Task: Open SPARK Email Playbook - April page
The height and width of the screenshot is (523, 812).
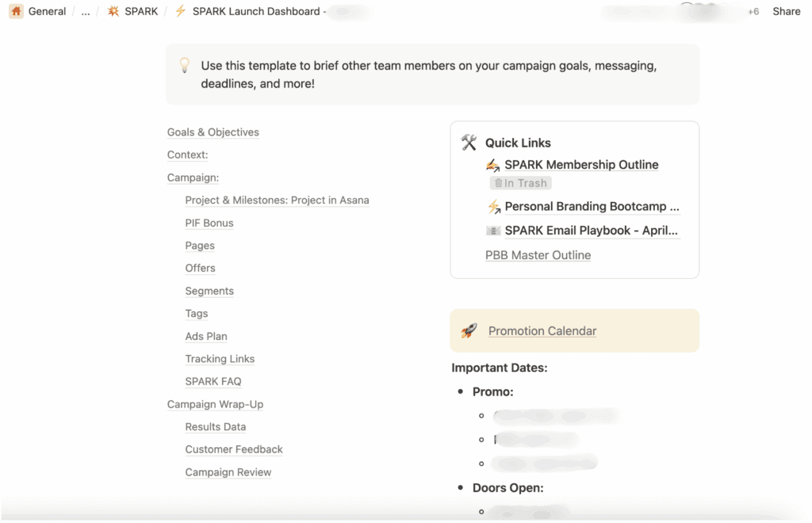Action: point(592,231)
